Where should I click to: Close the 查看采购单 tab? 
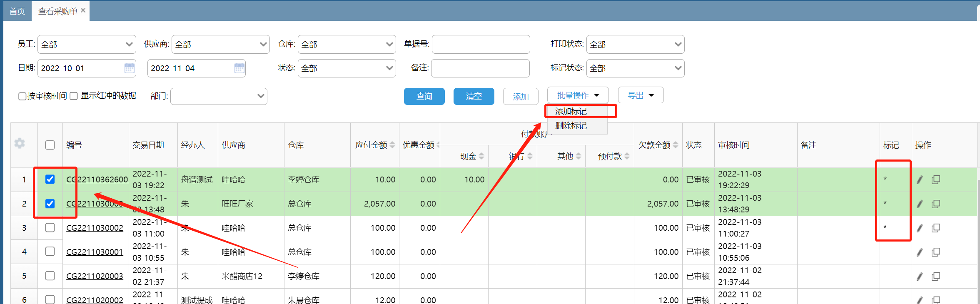click(x=83, y=10)
